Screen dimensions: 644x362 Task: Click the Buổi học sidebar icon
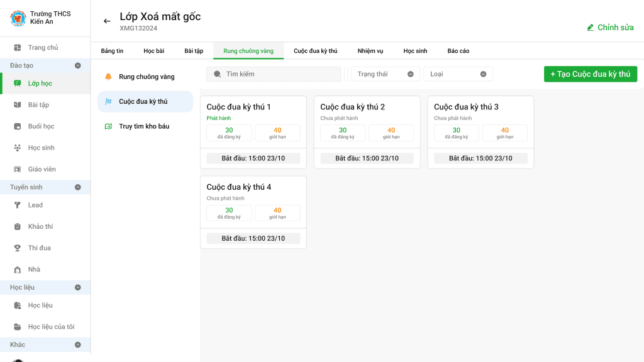pyautogui.click(x=17, y=126)
